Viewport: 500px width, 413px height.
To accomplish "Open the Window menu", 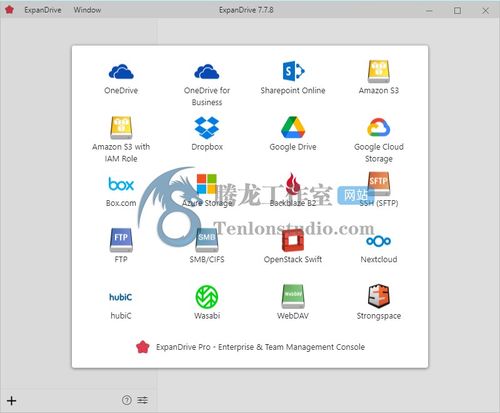I will click(87, 10).
